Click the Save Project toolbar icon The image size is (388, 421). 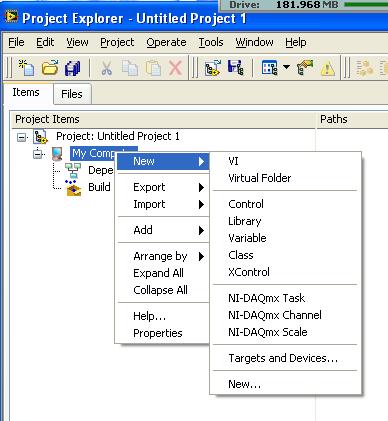click(236, 68)
